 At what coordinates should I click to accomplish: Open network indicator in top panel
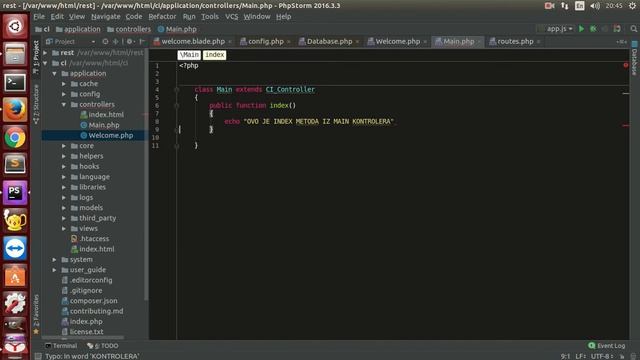(565, 6)
